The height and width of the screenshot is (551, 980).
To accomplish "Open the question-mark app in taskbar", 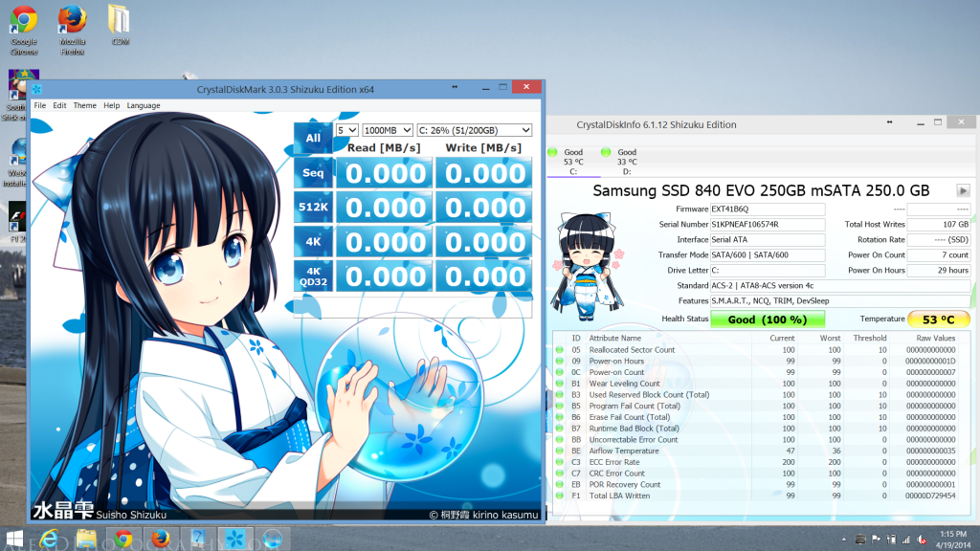I will [198, 539].
